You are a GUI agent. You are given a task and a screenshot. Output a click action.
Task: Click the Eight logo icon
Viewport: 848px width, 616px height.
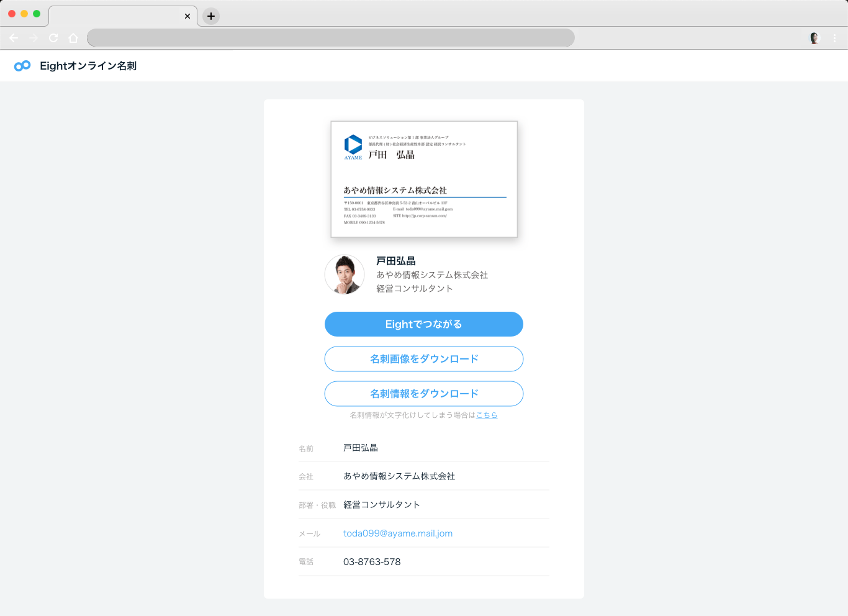click(x=22, y=66)
